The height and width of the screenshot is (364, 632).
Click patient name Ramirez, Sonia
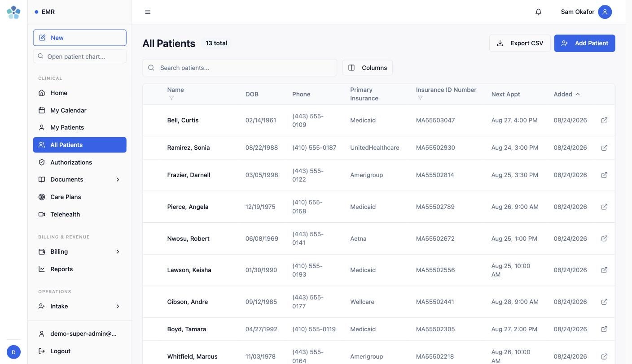(189, 147)
